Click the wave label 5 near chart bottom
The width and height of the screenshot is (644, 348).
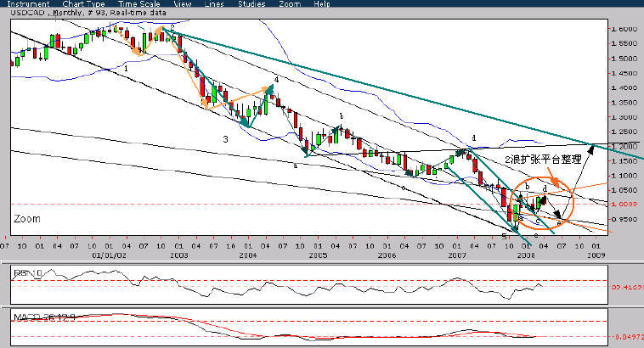click(504, 236)
